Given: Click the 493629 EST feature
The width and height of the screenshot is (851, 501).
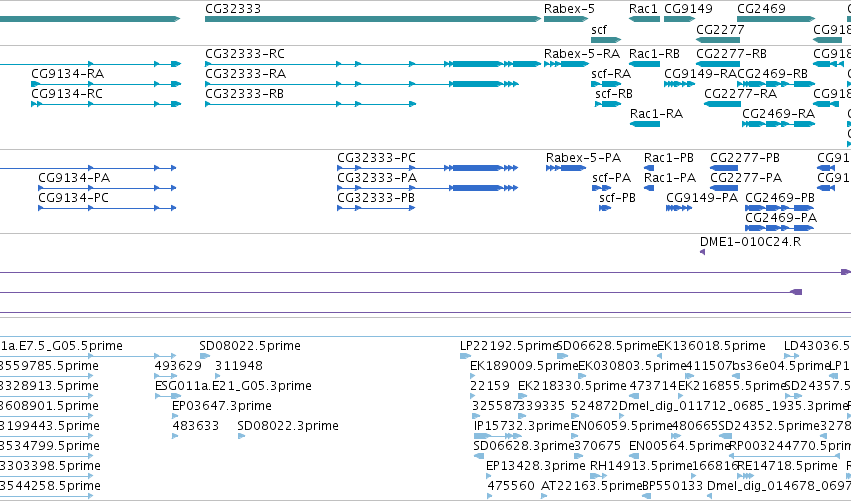Looking at the screenshot, I should point(166,376).
